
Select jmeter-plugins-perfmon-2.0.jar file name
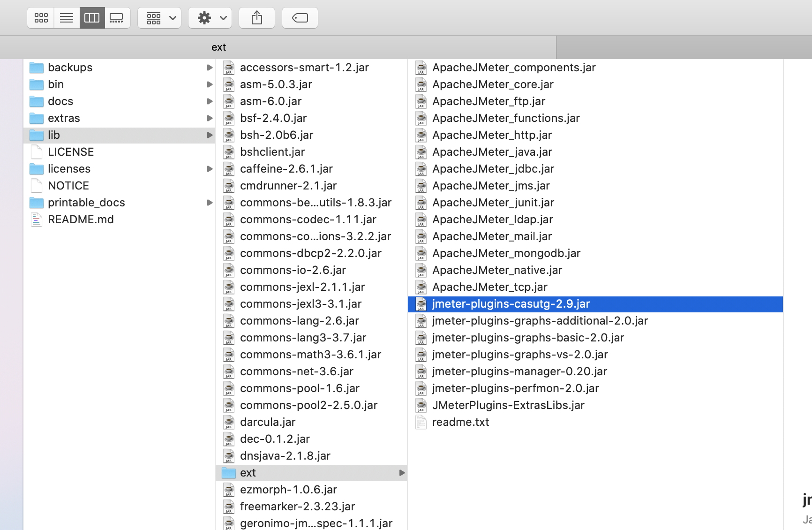click(x=516, y=388)
